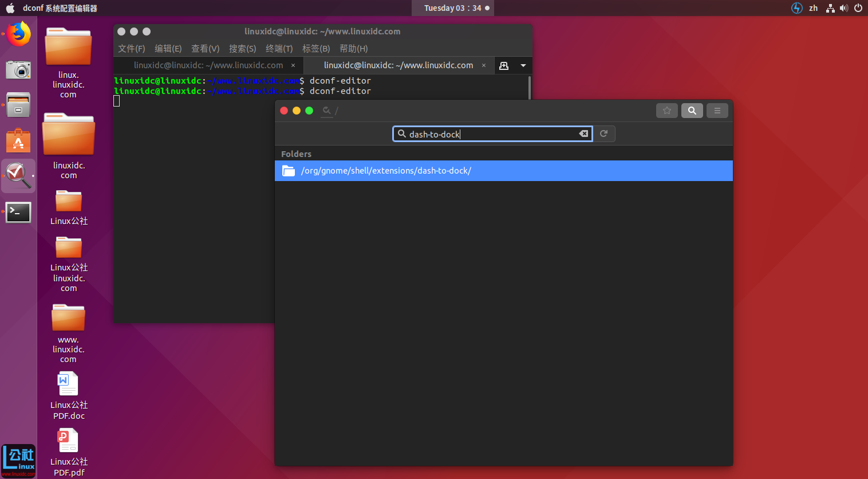Maximize the dconf editor window

click(309, 111)
